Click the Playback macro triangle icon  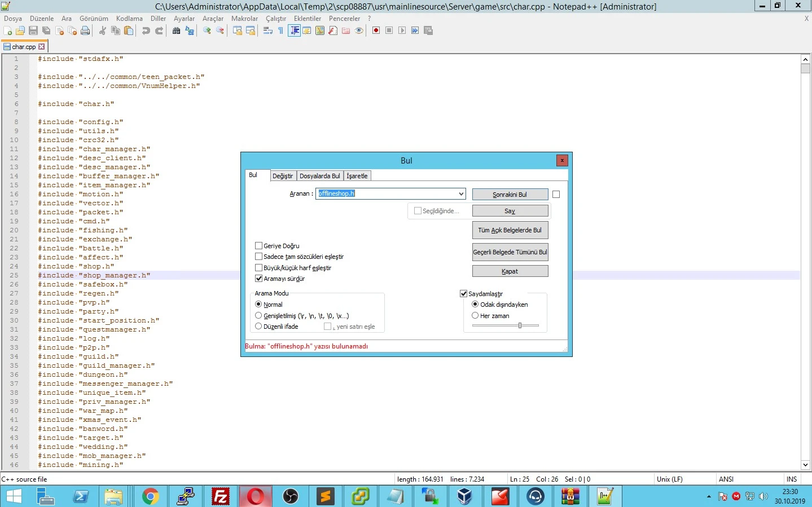[x=402, y=30]
